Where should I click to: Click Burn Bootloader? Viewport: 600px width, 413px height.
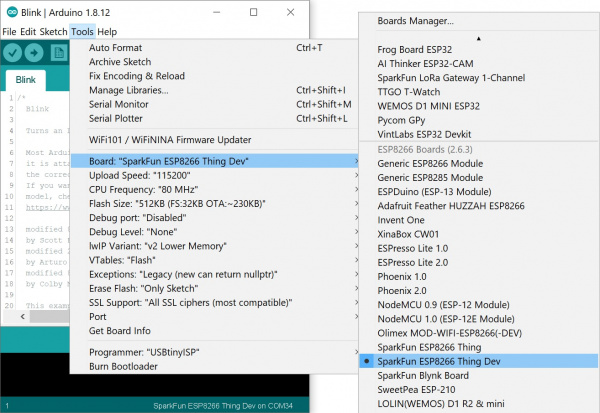(x=214, y=367)
